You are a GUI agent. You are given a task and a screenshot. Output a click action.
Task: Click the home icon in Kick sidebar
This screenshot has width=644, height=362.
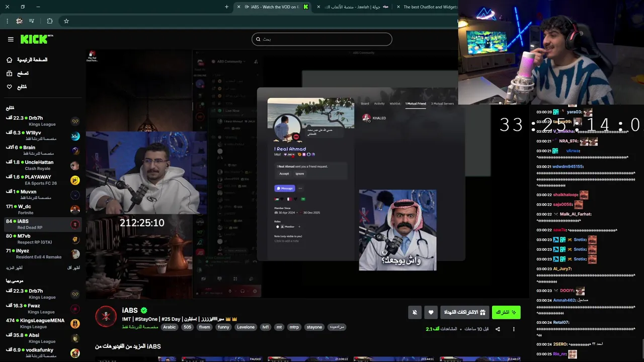(9, 60)
